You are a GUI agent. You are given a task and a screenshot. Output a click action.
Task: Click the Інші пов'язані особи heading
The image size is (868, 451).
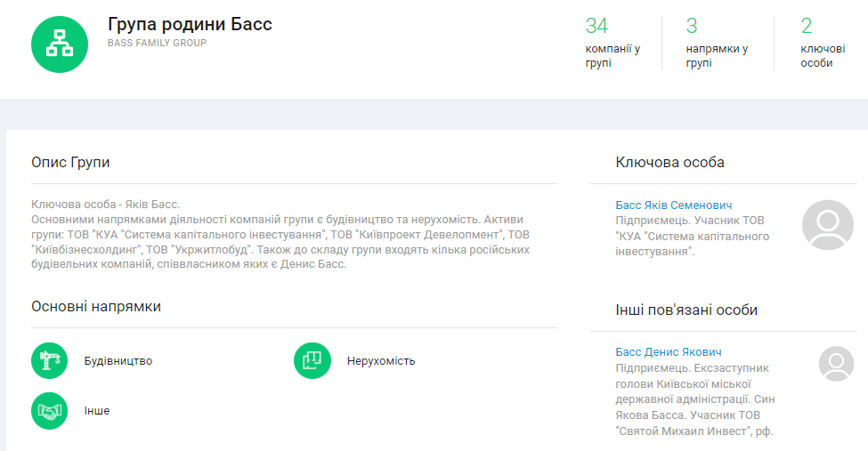pos(686,310)
